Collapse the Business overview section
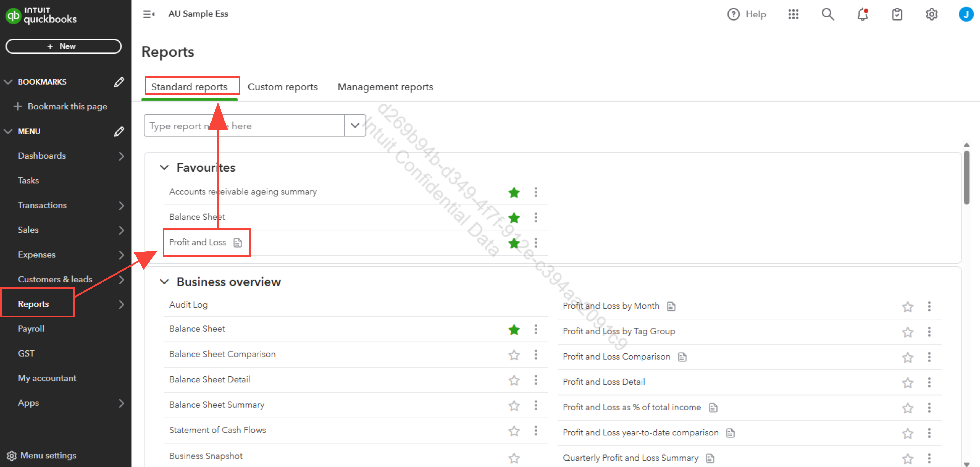The image size is (980, 467). point(164,281)
